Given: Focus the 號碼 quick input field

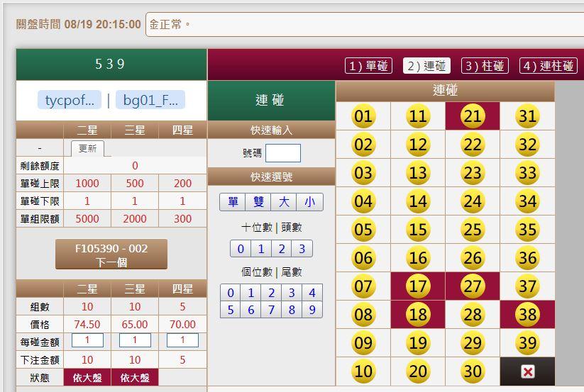Looking at the screenshot, I should coord(283,153).
